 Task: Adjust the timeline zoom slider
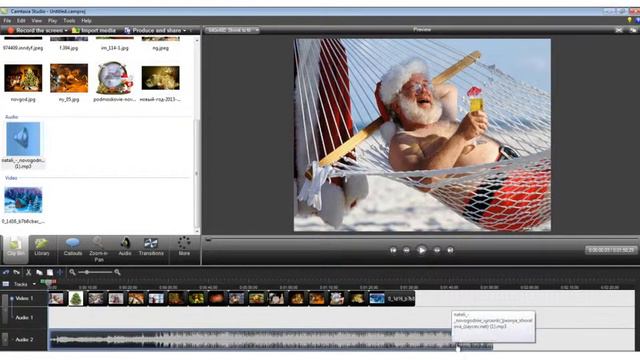pos(95,272)
